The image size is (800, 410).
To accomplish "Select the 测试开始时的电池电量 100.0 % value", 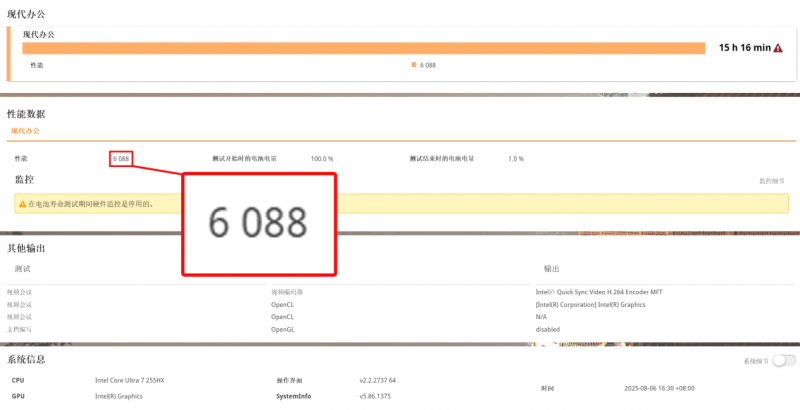I will 322,159.
